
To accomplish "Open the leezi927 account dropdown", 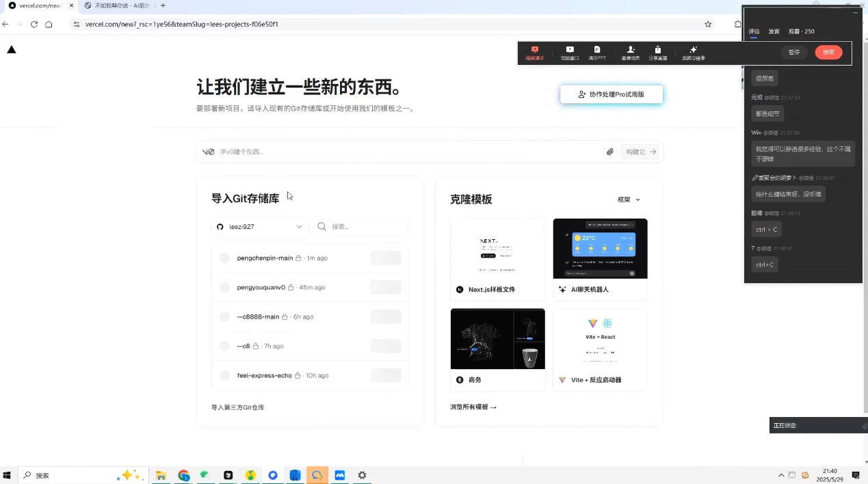I will [x=260, y=226].
